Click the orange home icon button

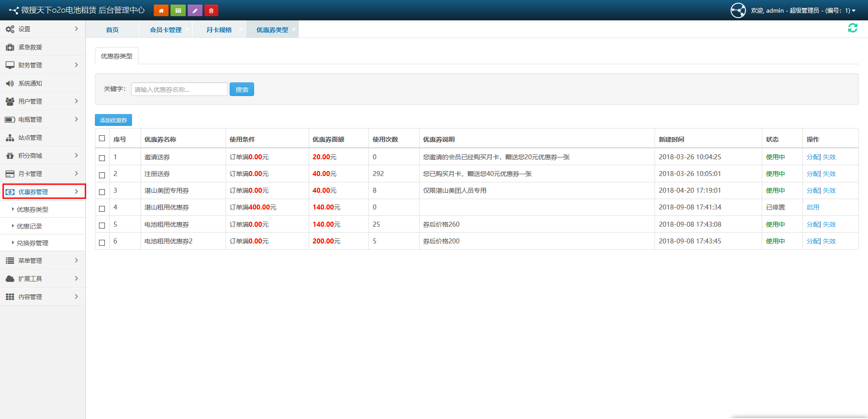[x=161, y=10]
